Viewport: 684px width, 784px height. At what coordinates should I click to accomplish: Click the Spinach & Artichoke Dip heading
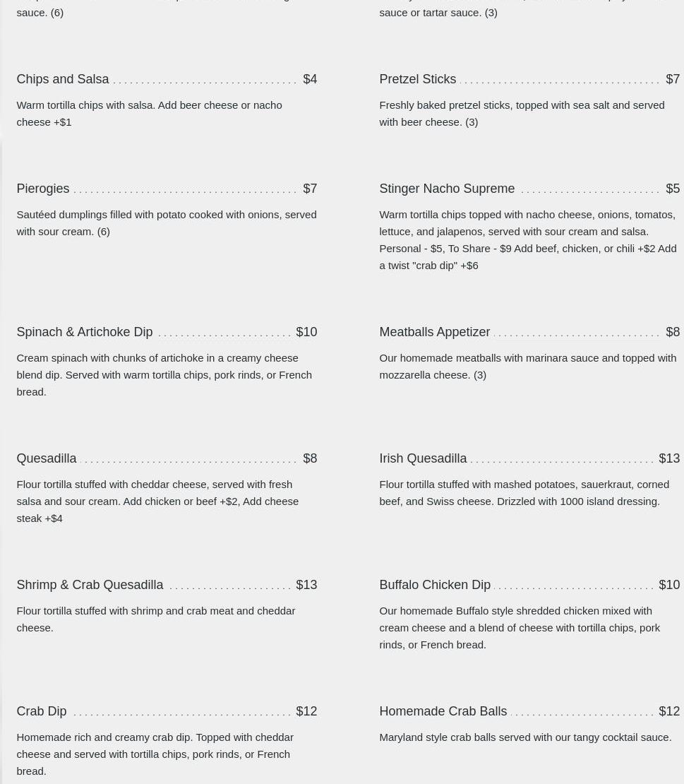point(85,332)
